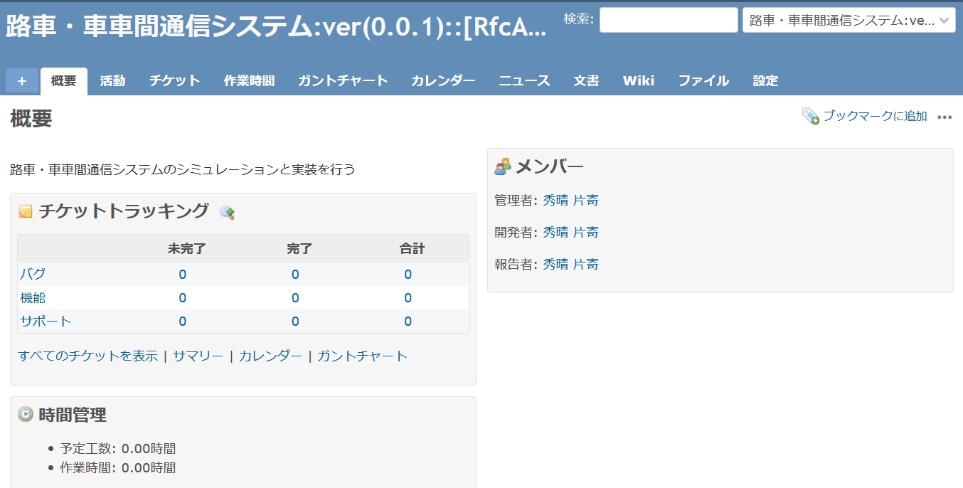Click ガントチャート link below the ticket table
963x488 pixels.
(362, 356)
